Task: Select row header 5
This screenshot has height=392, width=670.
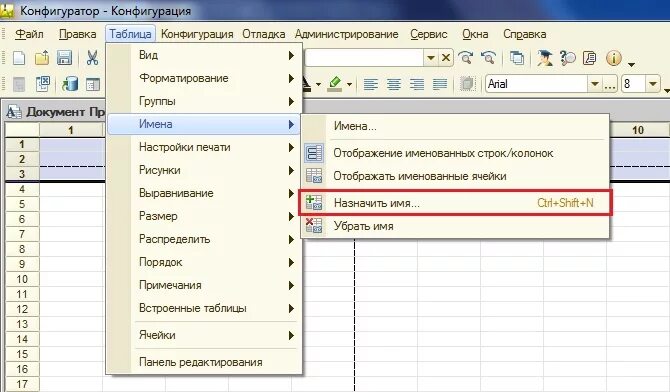Action: click(22, 204)
